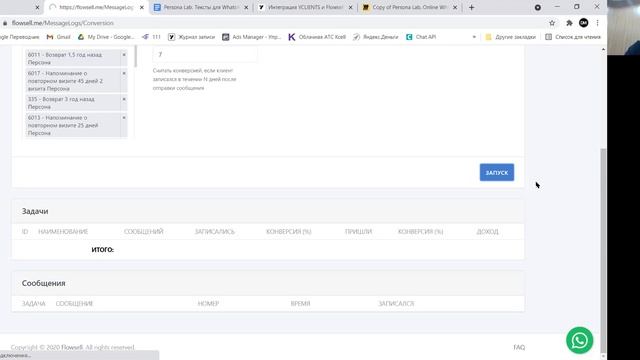Open the Журнал записи bookmark
This screenshot has height=360, width=640.
(191, 37)
